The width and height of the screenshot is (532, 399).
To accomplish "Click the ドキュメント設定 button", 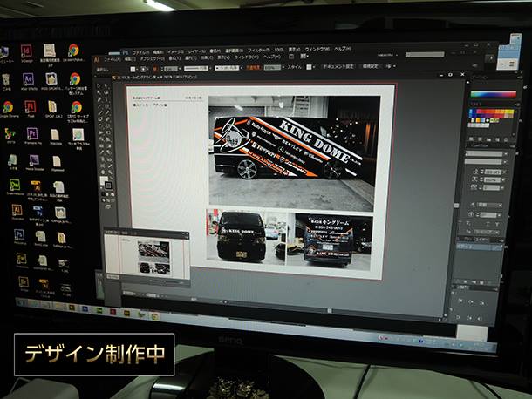I will (338, 66).
